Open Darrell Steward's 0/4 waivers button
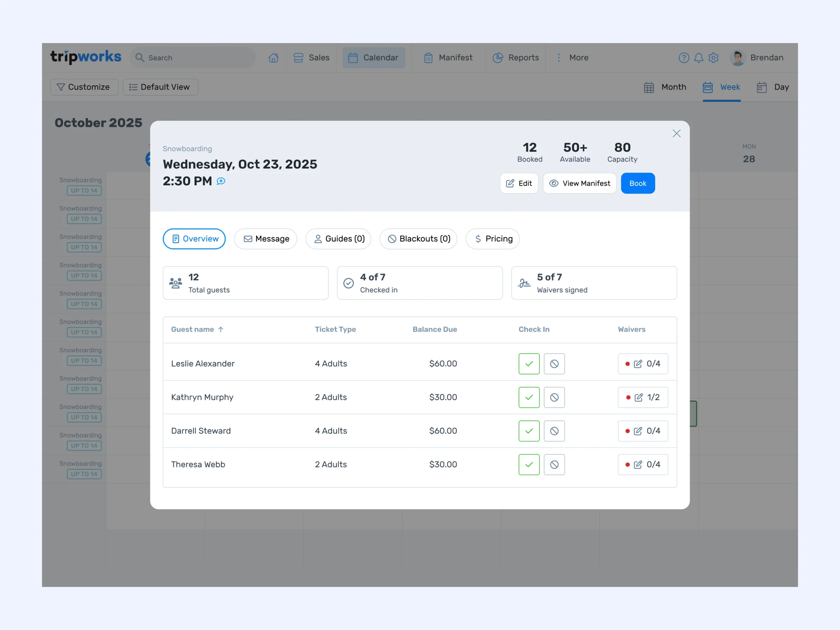Viewport: 840px width, 630px height. (x=642, y=430)
